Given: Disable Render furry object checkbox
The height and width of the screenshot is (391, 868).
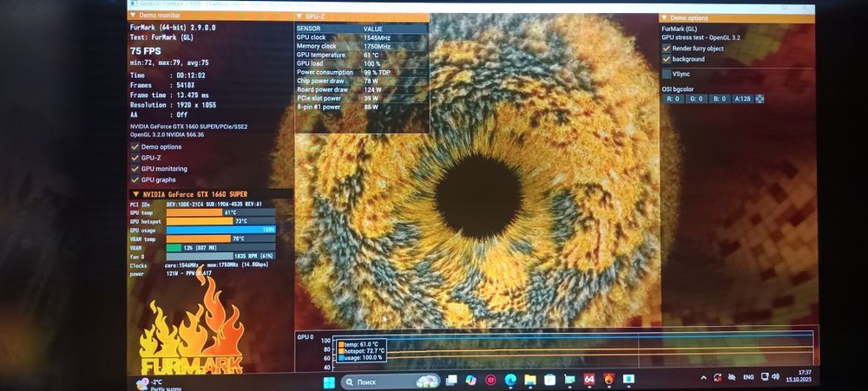Looking at the screenshot, I should tap(667, 49).
